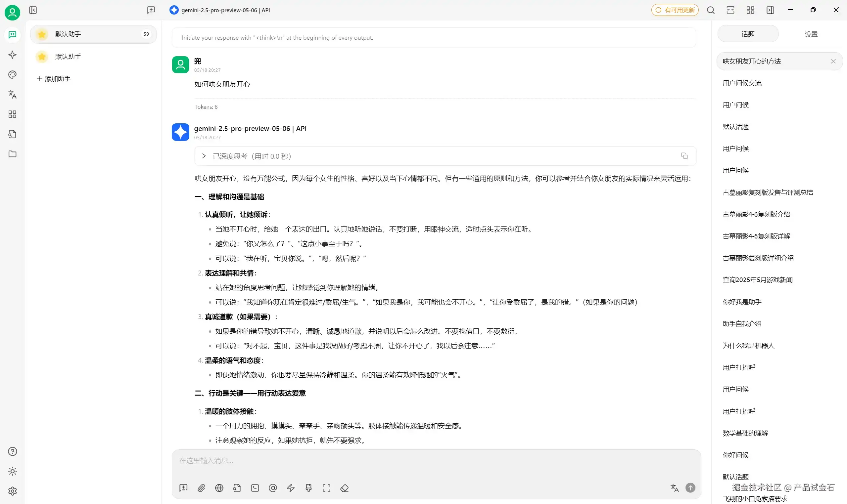Screen dimensions: 847x504
Task: Open the painting/image generation panel
Action: (12, 75)
